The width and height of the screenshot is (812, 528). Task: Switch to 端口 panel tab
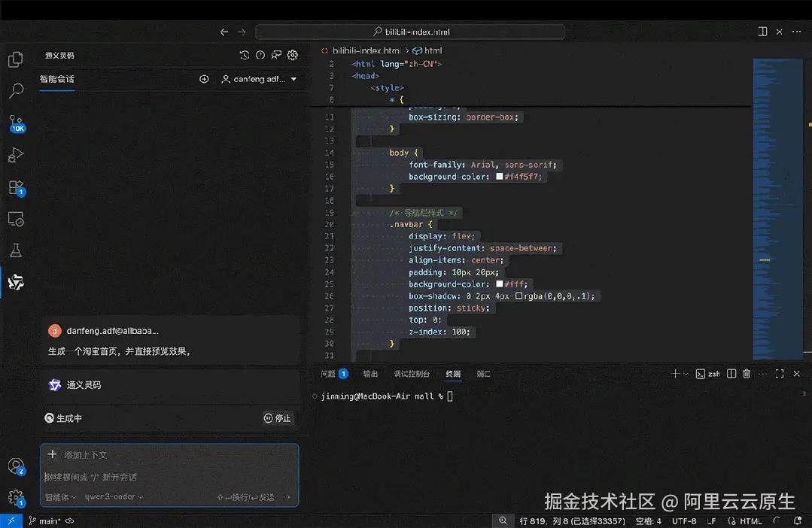483,374
